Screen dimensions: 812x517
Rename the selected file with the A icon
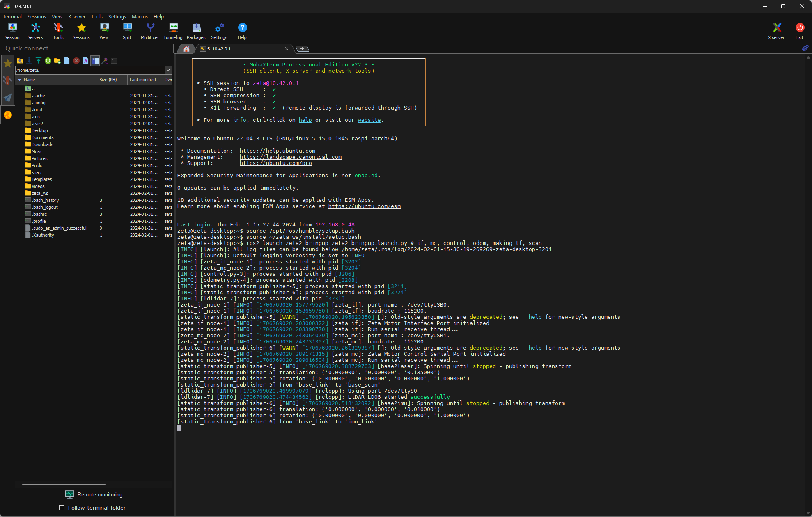point(86,61)
